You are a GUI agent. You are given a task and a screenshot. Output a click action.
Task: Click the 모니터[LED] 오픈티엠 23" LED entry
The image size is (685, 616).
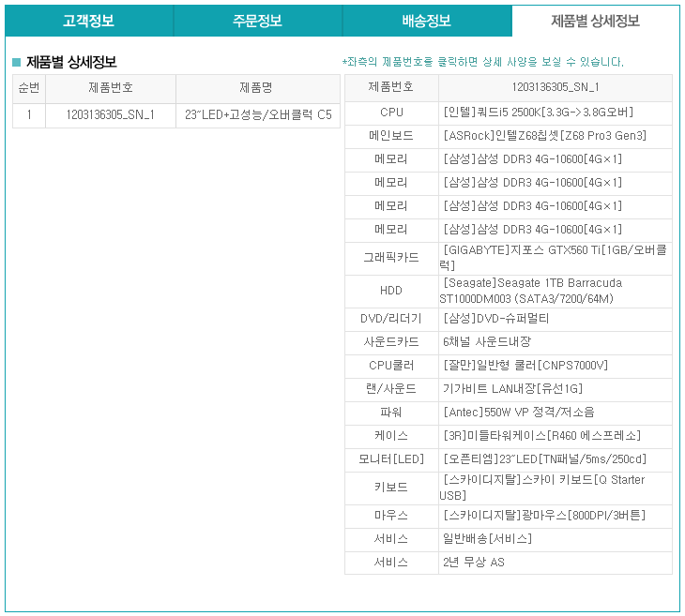545,459
